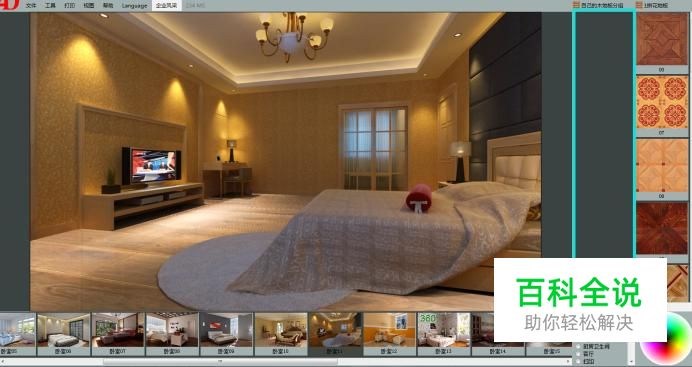Click the scrollbar left arrow under thumbnails
The height and width of the screenshot is (367, 692).
[x=4, y=362]
